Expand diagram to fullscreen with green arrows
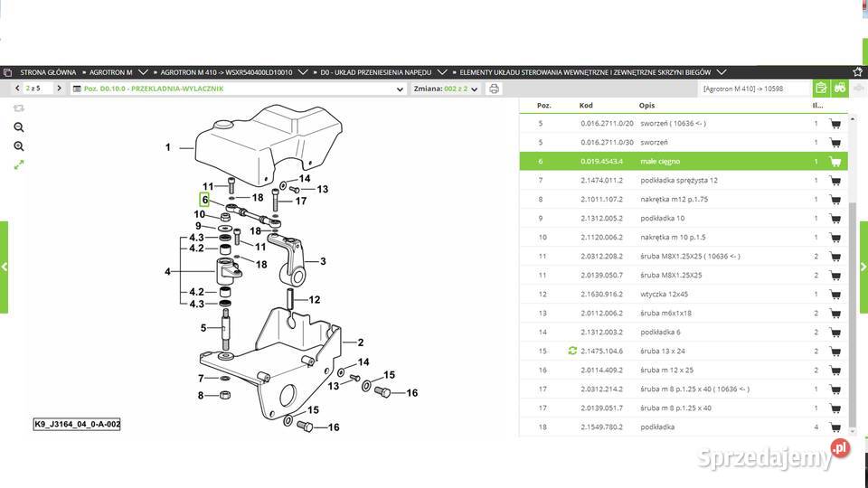Viewport: 868px width, 488px height. (x=19, y=164)
